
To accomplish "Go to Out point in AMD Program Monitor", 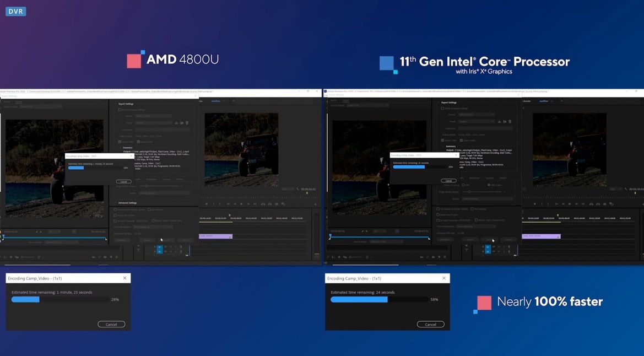I will pos(255,204).
